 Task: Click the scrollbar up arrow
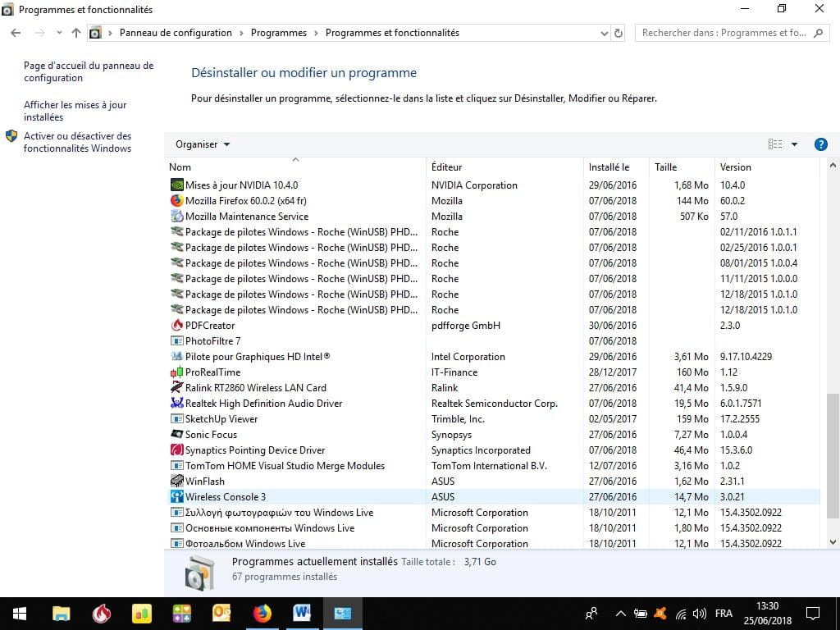(x=833, y=166)
